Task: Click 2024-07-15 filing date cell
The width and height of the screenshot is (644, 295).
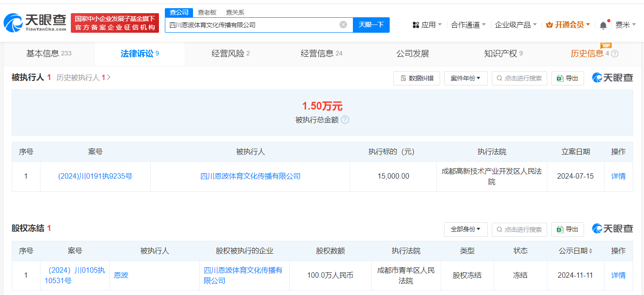Action: click(575, 176)
